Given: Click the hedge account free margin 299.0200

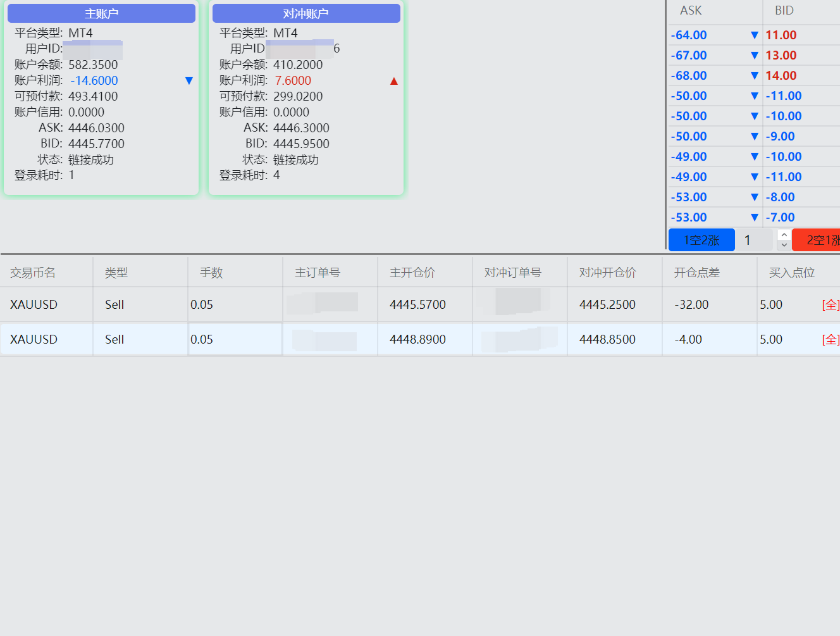Looking at the screenshot, I should click(298, 97).
